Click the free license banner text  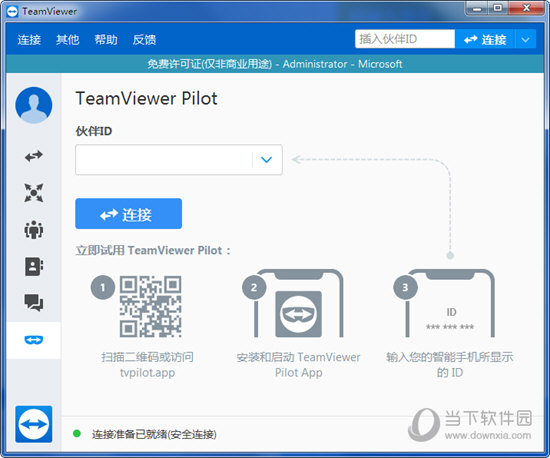[x=275, y=64]
